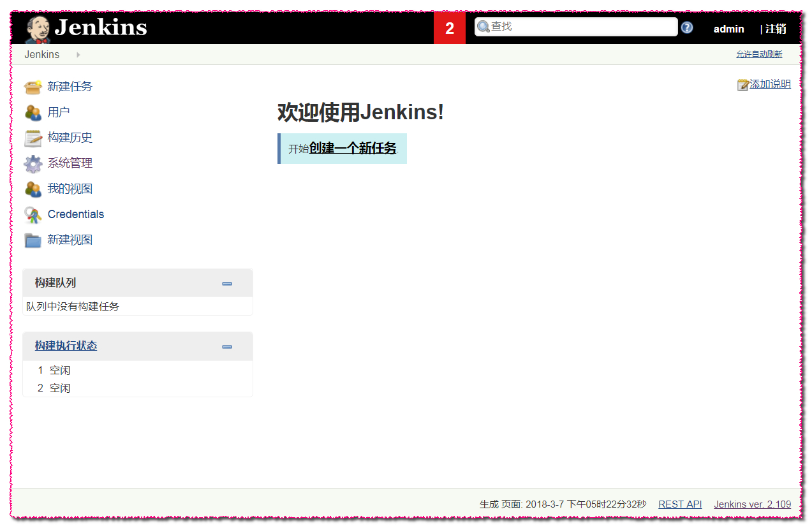Click the Jenkins breadcrumb item
812x528 pixels.
click(42, 54)
